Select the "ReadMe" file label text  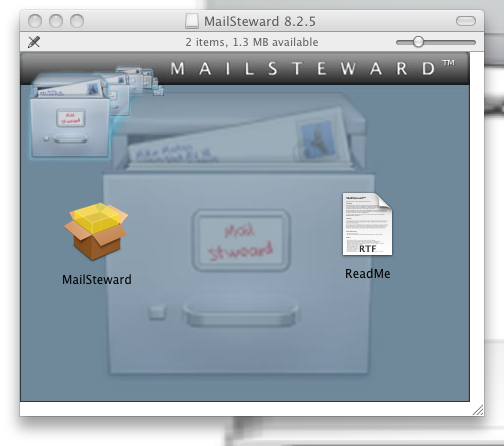click(x=367, y=274)
